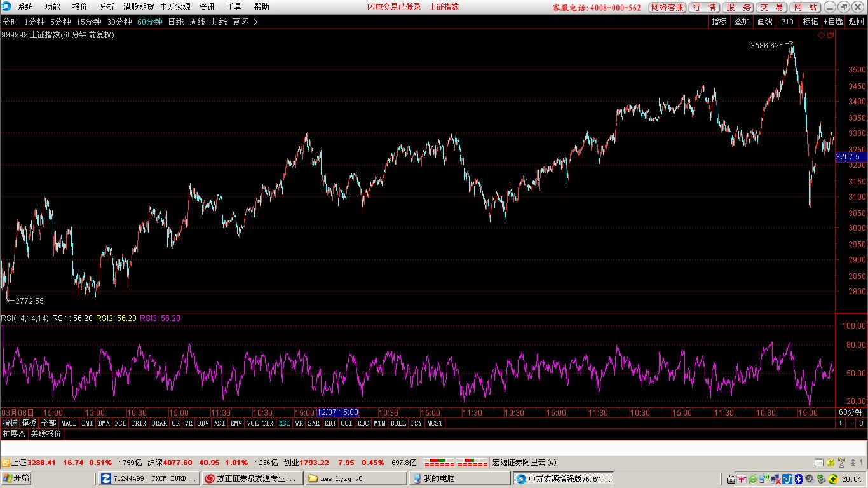868x488 pixels.
Task: Open the 画线 drawing tools
Action: [x=765, y=22]
